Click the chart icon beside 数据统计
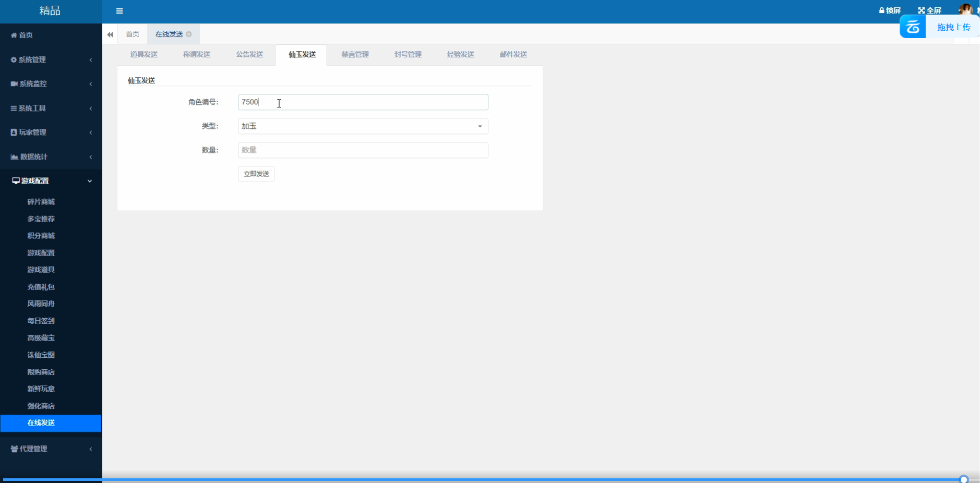The height and width of the screenshot is (483, 980). (x=14, y=156)
